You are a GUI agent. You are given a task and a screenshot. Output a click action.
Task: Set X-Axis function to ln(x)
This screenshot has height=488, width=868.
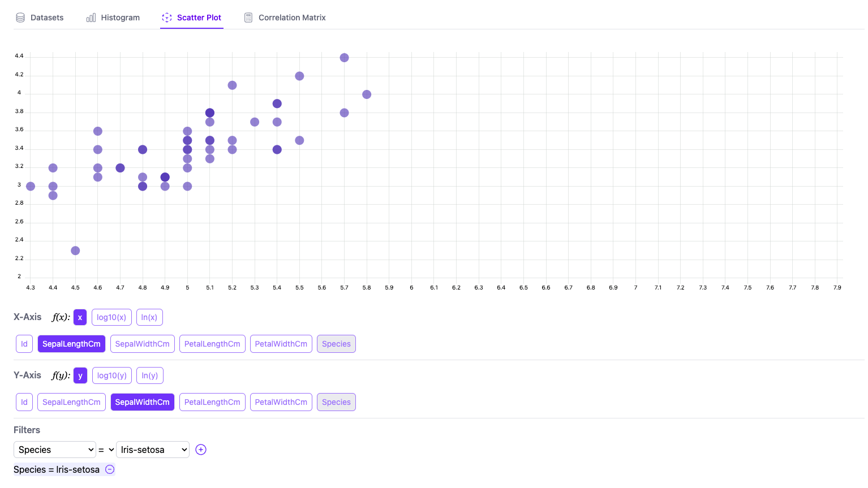(x=149, y=317)
